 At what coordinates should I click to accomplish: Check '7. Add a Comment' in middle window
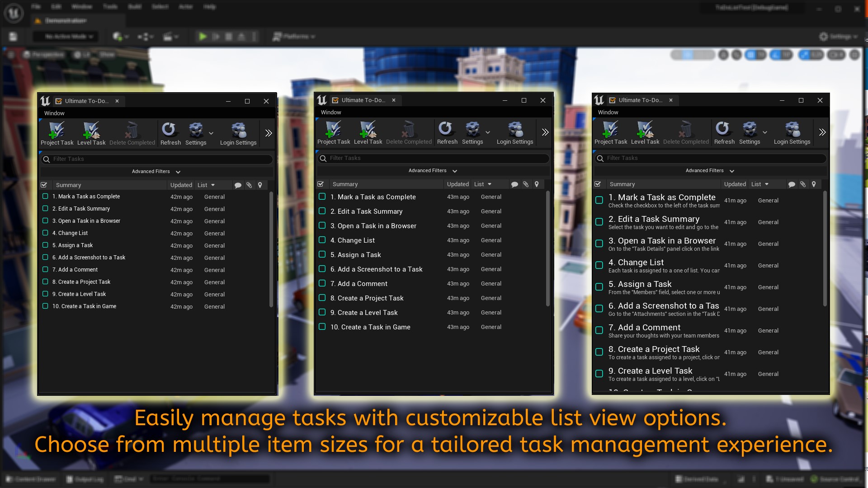click(x=322, y=284)
